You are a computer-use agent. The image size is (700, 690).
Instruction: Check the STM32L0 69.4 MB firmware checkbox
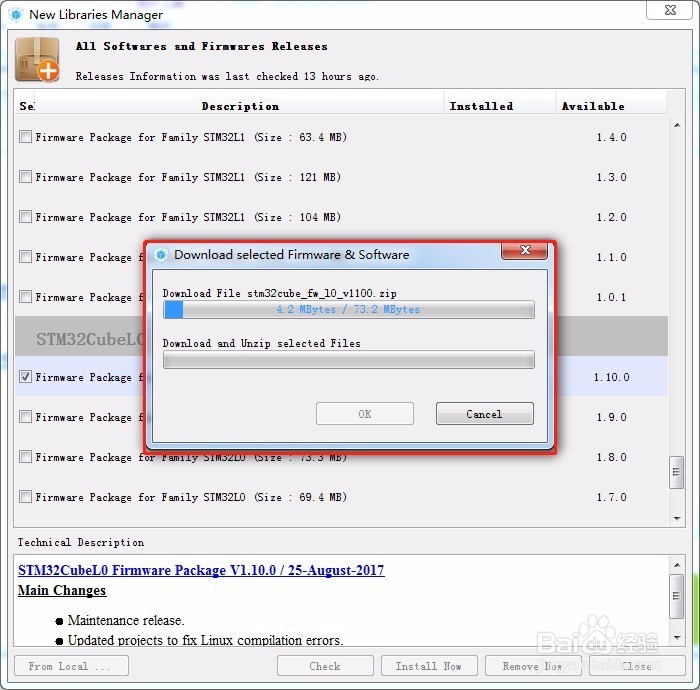click(25, 496)
